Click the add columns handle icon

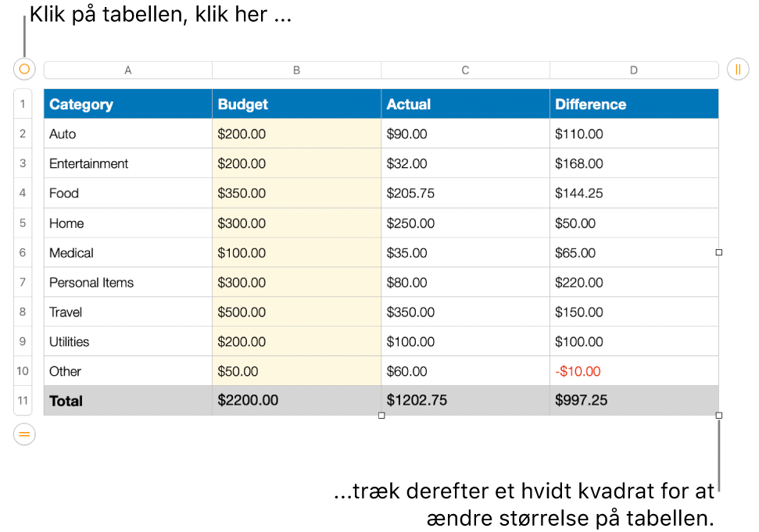(738, 70)
